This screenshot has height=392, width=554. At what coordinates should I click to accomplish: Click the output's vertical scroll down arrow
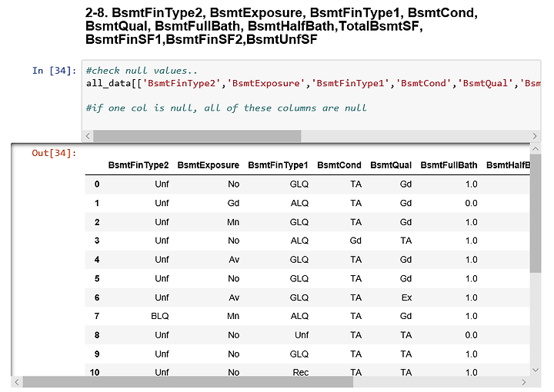point(536,370)
